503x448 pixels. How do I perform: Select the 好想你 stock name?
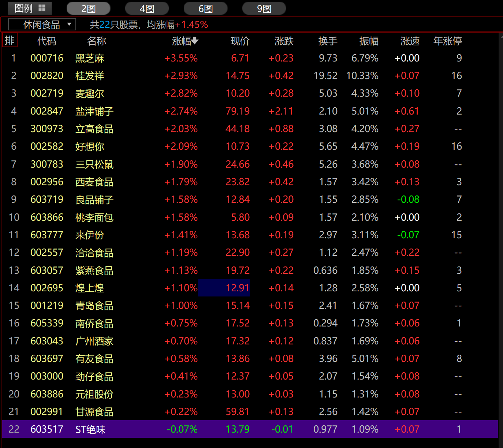pyautogui.click(x=90, y=146)
